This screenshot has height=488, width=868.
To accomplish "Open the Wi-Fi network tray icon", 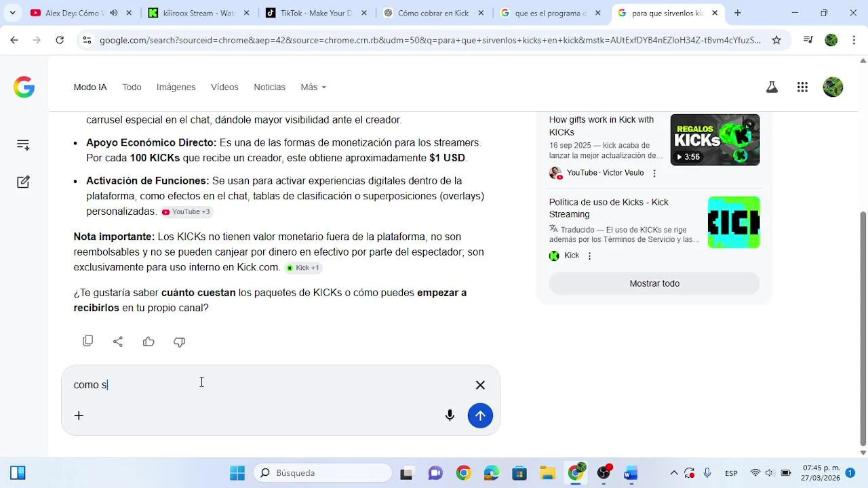I will coord(755,473).
